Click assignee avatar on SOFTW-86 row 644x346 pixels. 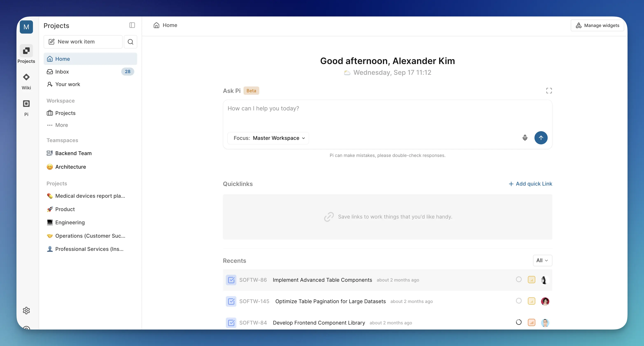coord(545,280)
